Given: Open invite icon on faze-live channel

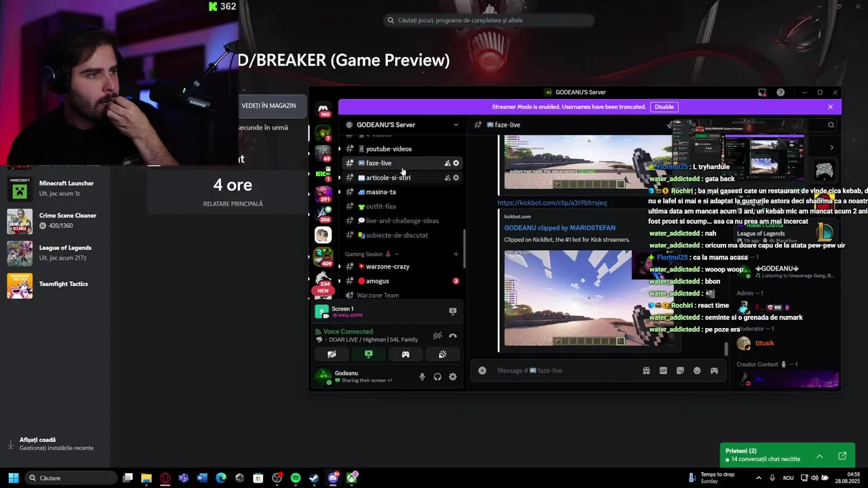Looking at the screenshot, I should click(x=447, y=163).
